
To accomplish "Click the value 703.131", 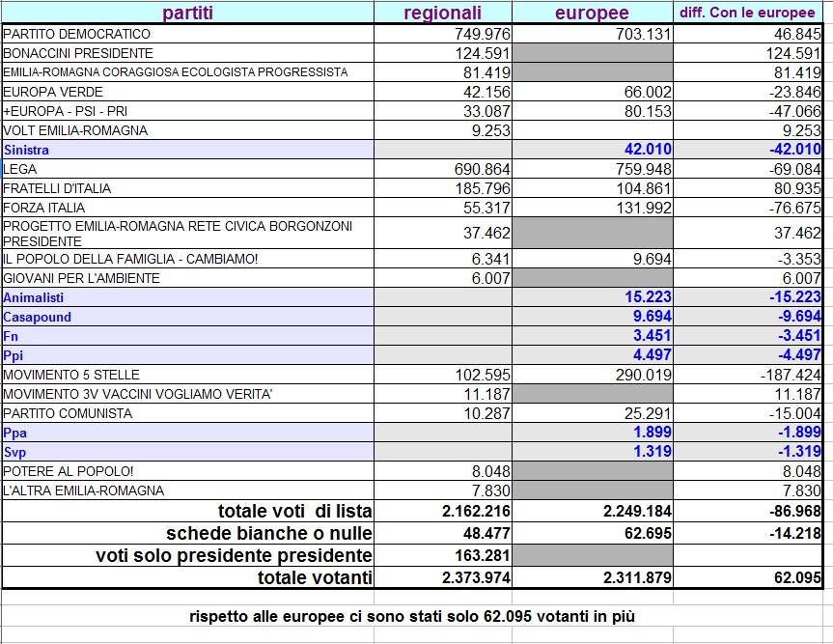I will pyautogui.click(x=644, y=34).
